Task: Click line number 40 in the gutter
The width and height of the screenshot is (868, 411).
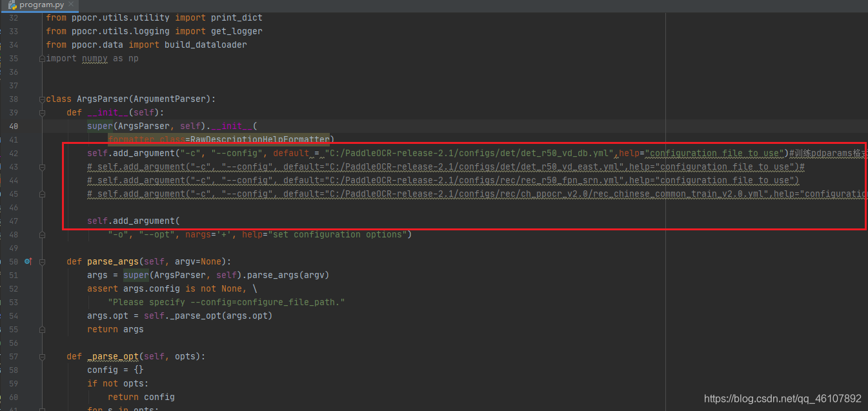Action: coord(14,126)
